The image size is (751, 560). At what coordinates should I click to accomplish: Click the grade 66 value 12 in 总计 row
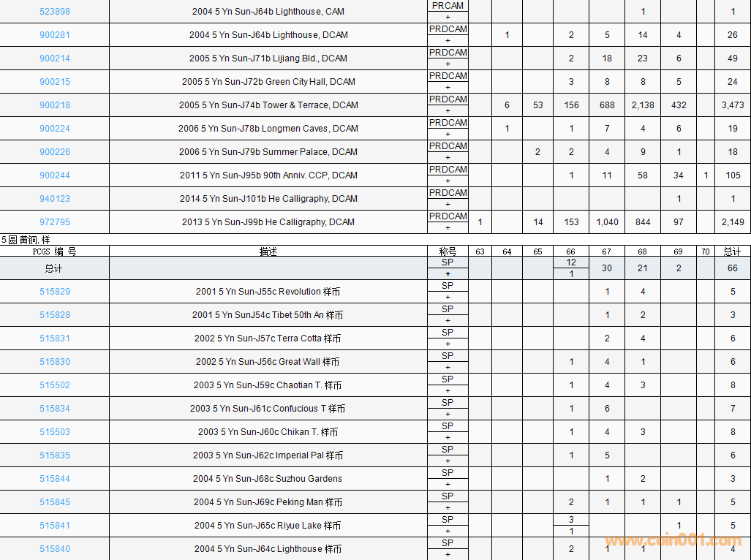coord(571,262)
